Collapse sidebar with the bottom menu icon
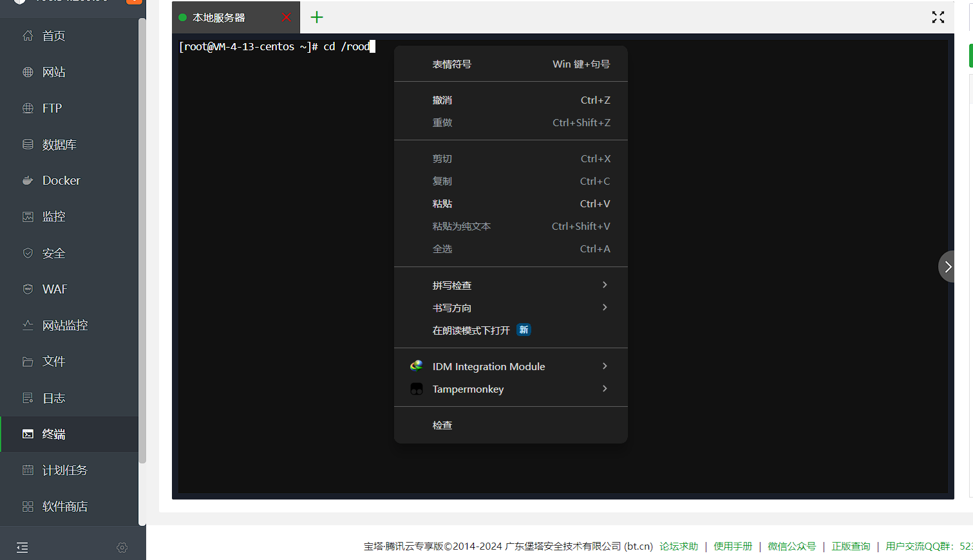 coord(23,548)
